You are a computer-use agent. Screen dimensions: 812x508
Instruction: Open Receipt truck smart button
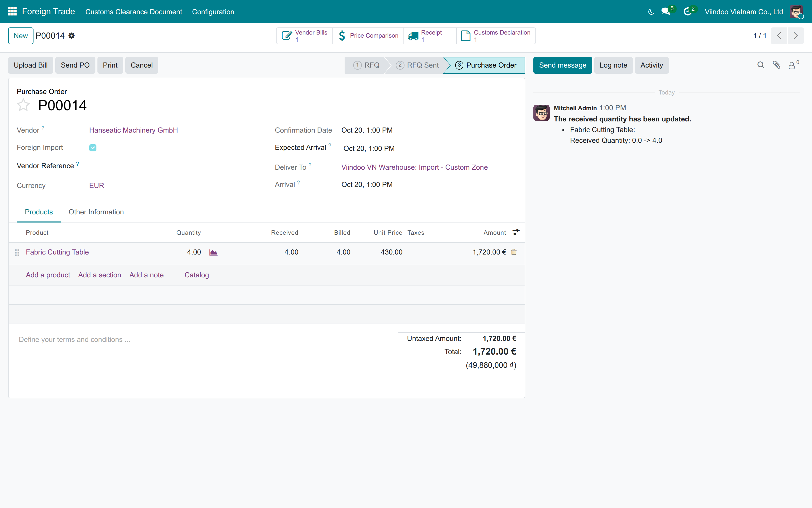pyautogui.click(x=430, y=36)
